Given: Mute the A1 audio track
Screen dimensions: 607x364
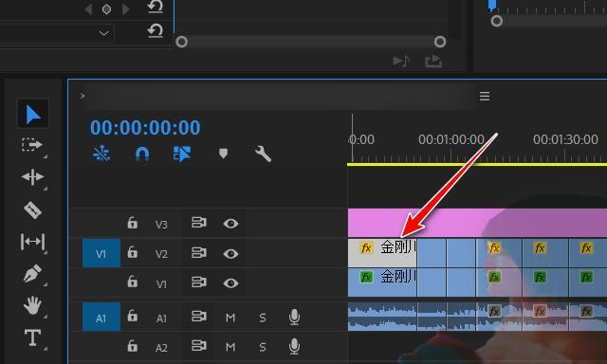Looking at the screenshot, I should 230,318.
